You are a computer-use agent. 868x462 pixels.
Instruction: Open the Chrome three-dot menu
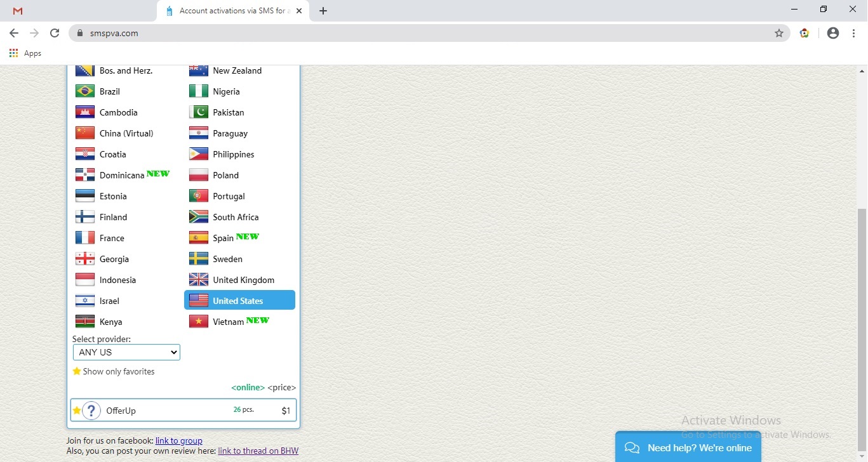coord(853,33)
